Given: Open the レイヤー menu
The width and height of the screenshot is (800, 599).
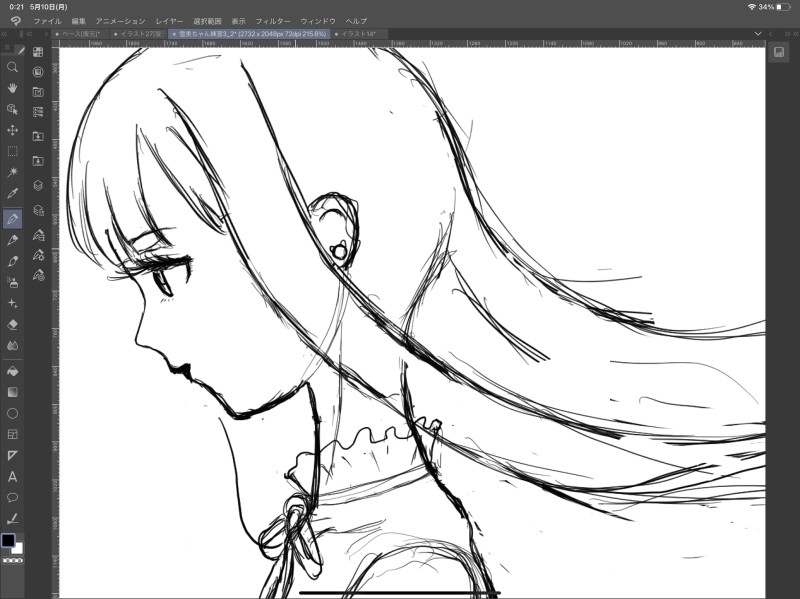Looking at the screenshot, I should [x=169, y=21].
